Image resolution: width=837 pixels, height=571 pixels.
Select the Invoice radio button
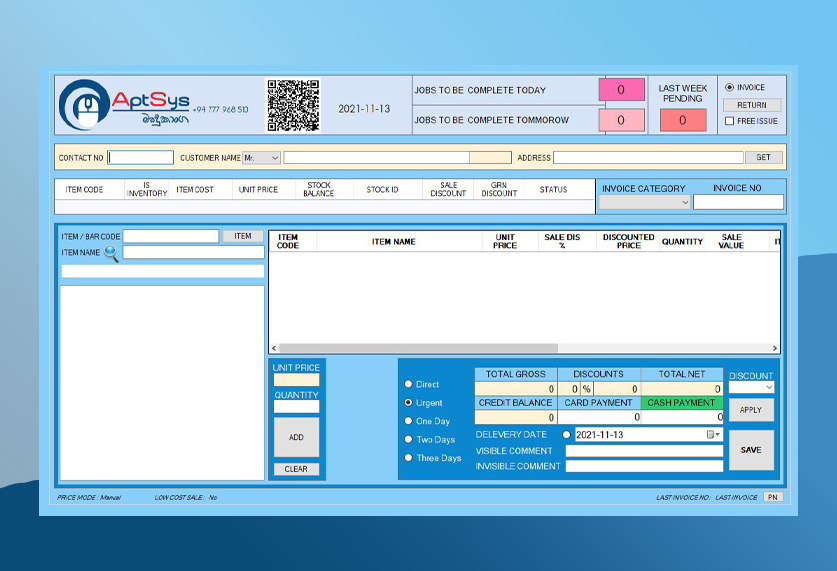coord(730,88)
